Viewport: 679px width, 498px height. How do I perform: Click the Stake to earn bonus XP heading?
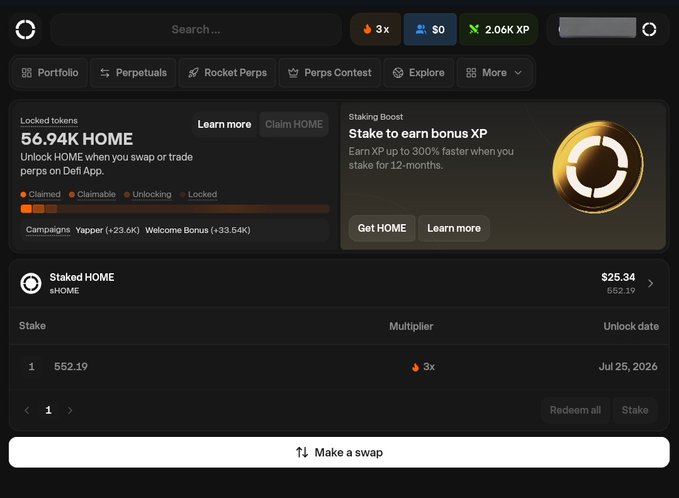point(418,133)
